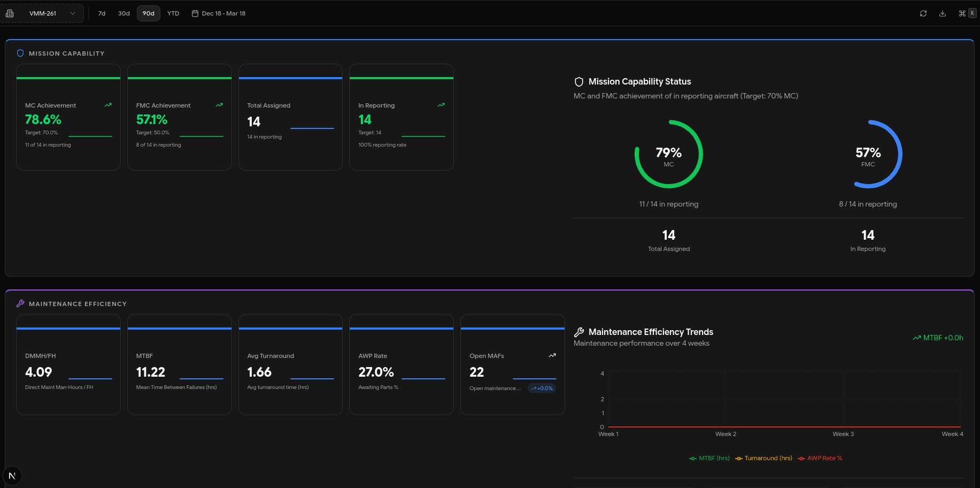980x488 pixels.
Task: Choose the YTD time range
Action: [x=173, y=13]
